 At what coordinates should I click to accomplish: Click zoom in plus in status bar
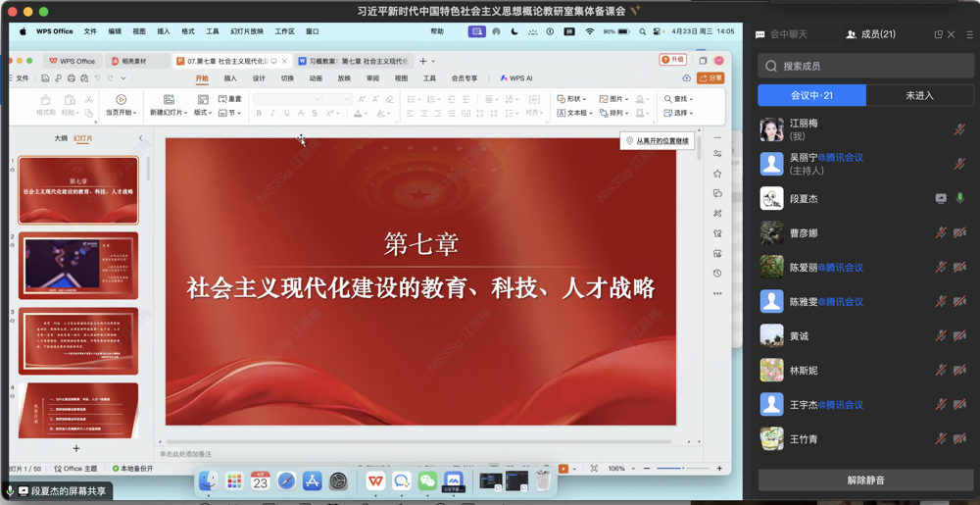pyautogui.click(x=719, y=468)
